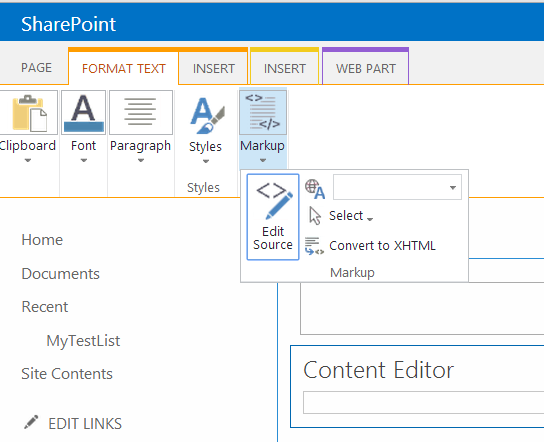Go to the Home link
Image resolution: width=545 pixels, height=442 pixels.
(42, 240)
